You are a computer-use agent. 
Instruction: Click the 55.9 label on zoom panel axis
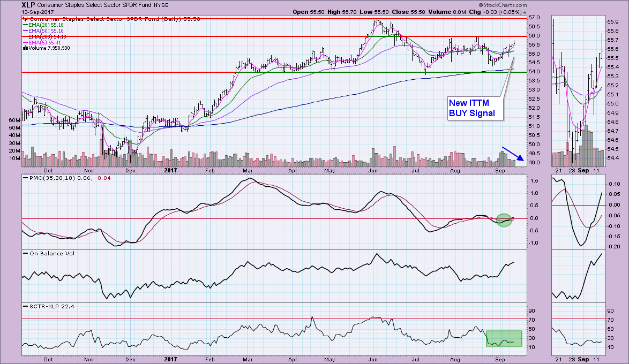[612, 21]
